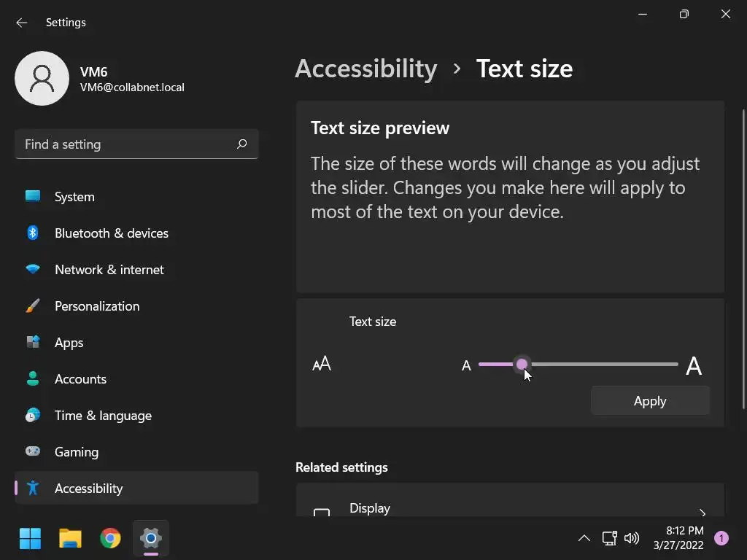
Task: Click the Network & internet wifi icon
Action: [x=33, y=269]
